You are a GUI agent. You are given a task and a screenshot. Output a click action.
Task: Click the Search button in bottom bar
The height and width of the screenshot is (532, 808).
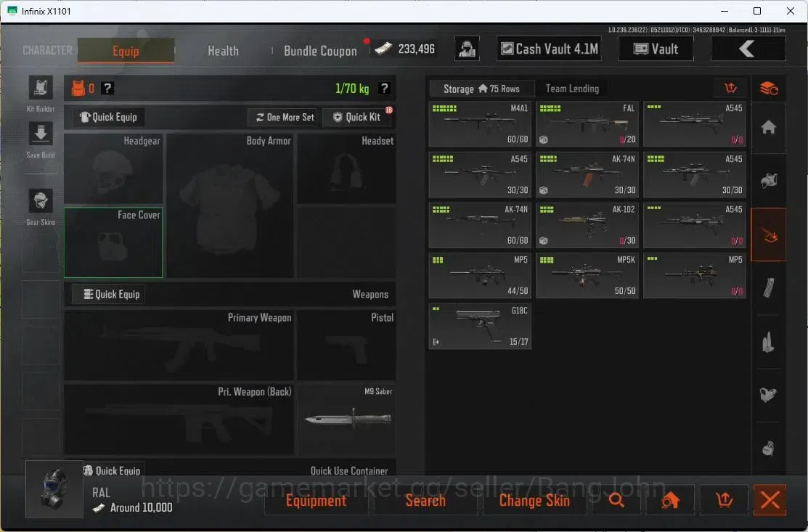click(425, 499)
